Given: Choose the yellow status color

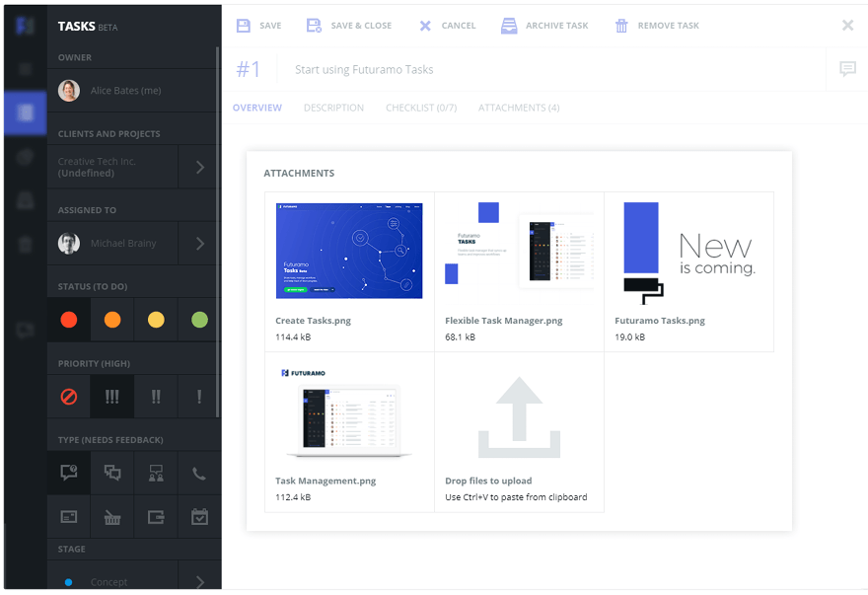Looking at the screenshot, I should click(x=156, y=320).
